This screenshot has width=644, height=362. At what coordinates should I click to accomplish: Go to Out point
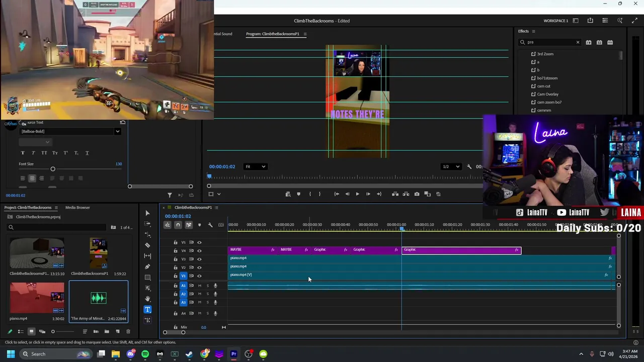click(x=379, y=194)
